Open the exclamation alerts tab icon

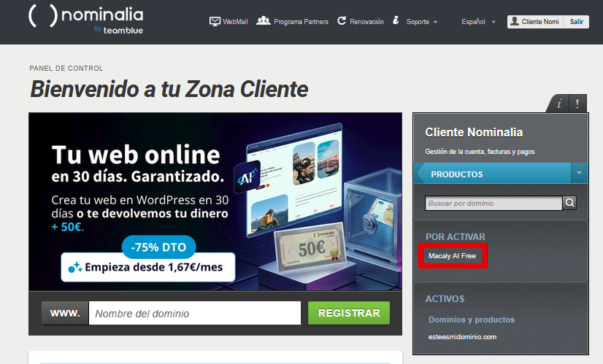(577, 104)
